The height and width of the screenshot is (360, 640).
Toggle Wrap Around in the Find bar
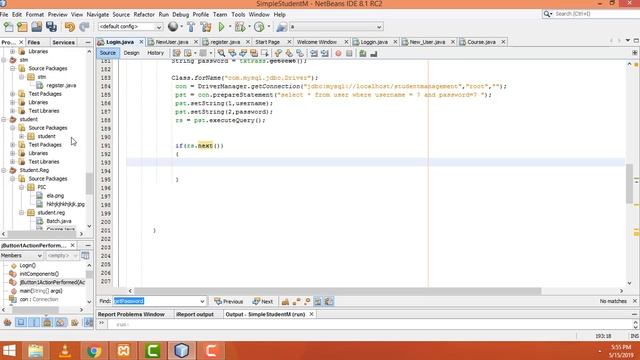[x=329, y=301]
